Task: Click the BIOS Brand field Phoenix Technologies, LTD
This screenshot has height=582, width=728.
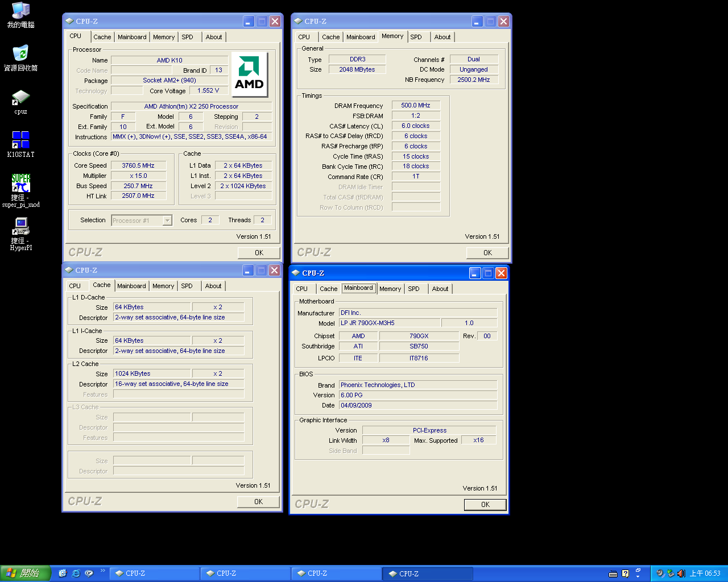Action: pyautogui.click(x=418, y=385)
